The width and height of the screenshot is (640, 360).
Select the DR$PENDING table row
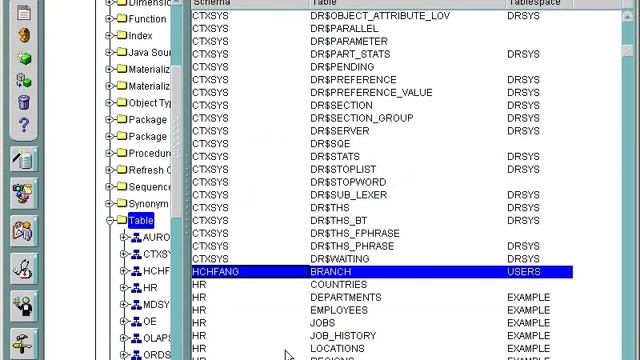click(382, 67)
